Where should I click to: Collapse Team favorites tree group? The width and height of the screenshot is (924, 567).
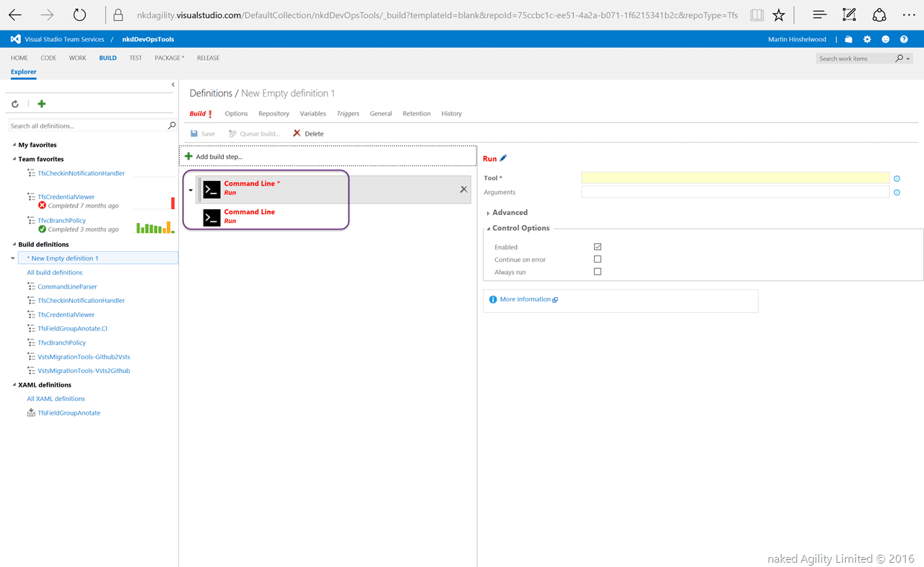(x=14, y=159)
